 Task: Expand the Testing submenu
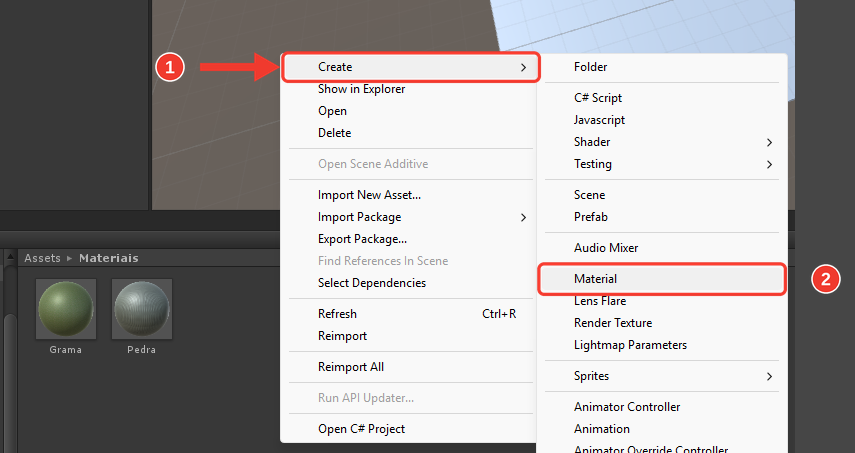point(662,164)
